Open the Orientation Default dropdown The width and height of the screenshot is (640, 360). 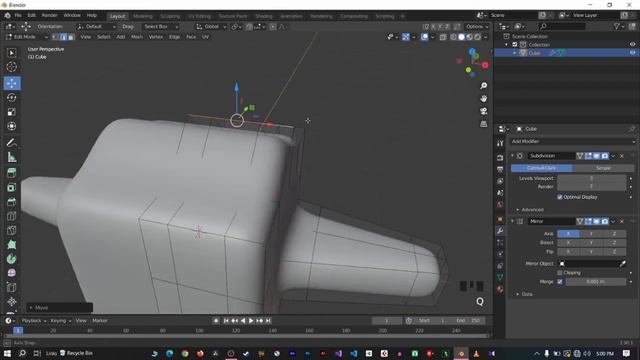96,27
